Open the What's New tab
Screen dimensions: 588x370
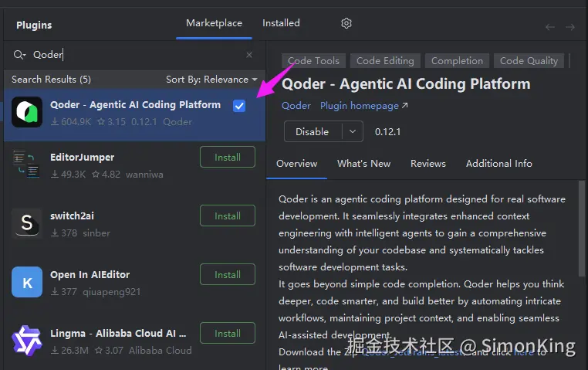pyautogui.click(x=363, y=164)
